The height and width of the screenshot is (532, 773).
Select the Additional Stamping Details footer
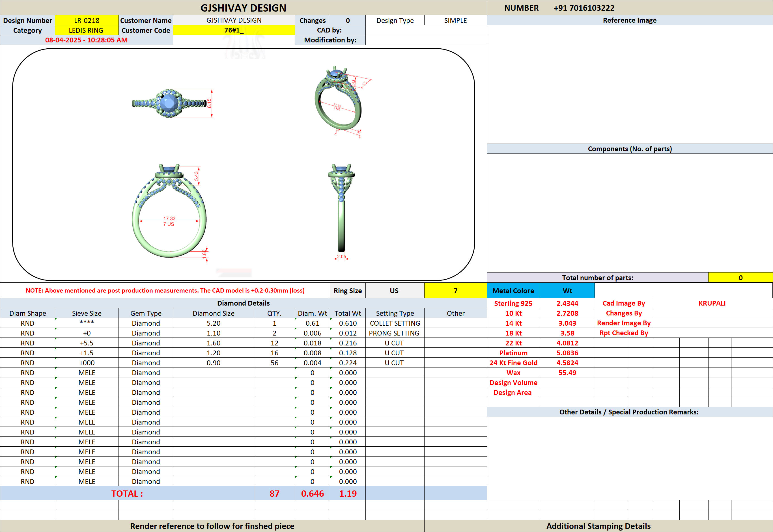pos(598,526)
